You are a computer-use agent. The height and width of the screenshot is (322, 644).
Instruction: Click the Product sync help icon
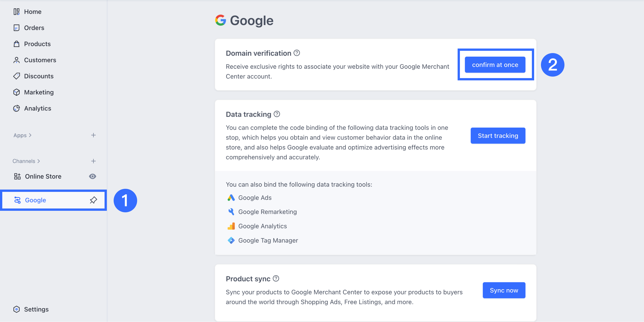click(x=276, y=279)
